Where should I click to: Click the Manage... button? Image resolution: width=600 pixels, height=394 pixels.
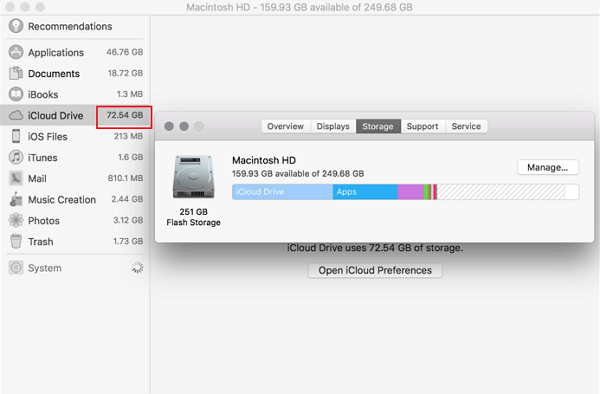pos(548,167)
